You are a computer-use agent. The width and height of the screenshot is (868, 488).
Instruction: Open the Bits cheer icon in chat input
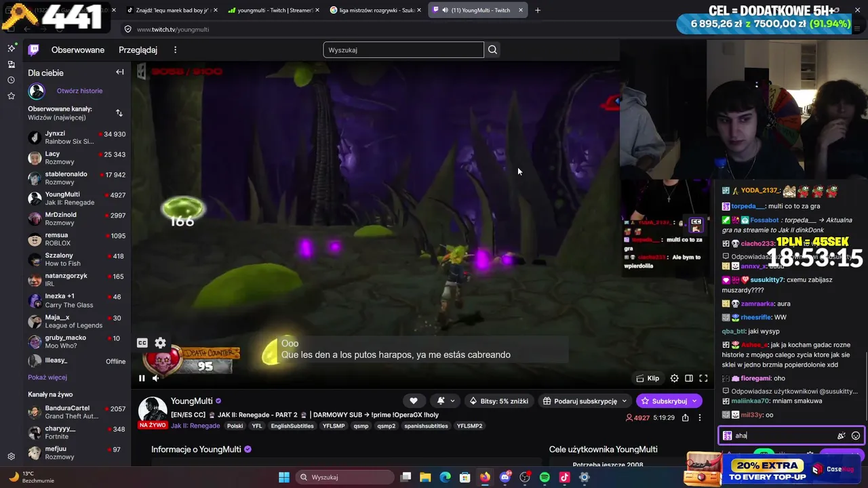(x=842, y=436)
